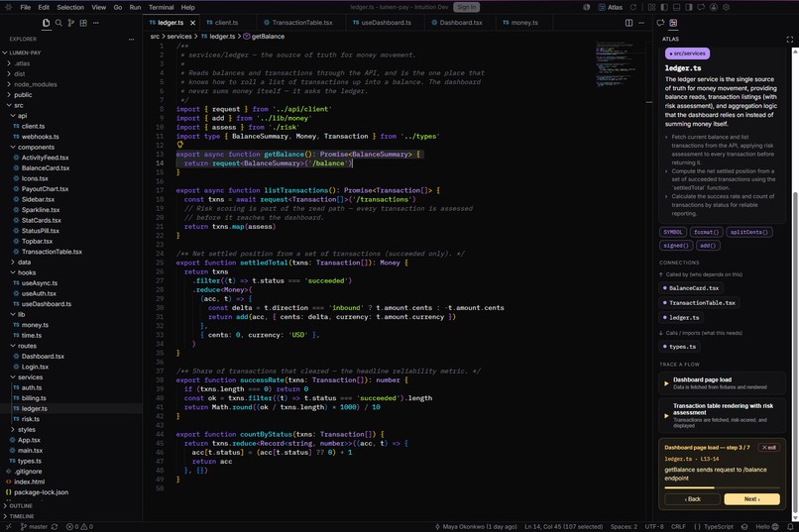
Task: Click the theme contrast icon in title bar
Action: (x=587, y=7)
